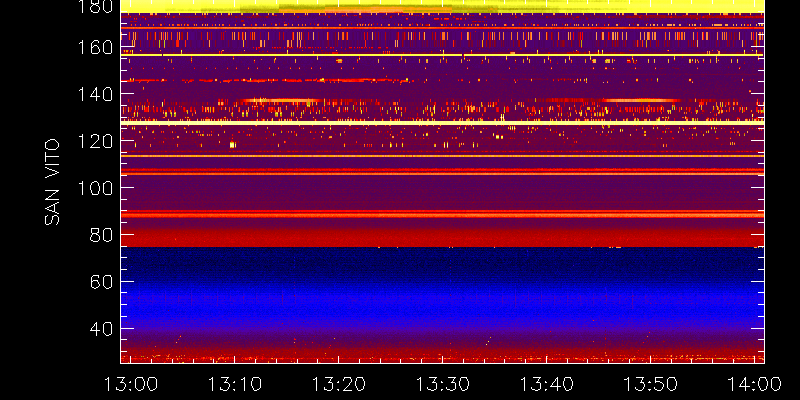Viewport: 800px width, 400px height.
Task: Click the 13:50 time axis label
Action: click(650, 384)
